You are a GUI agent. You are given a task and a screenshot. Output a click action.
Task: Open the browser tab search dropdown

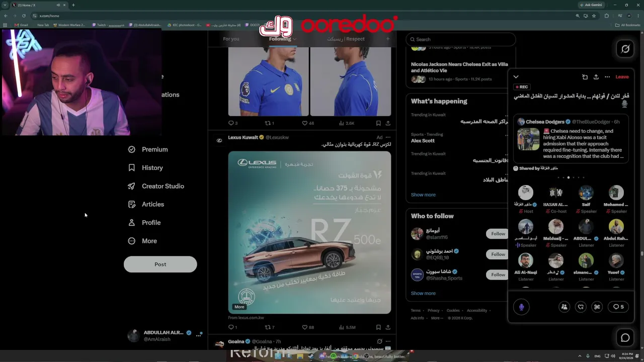(5, 5)
